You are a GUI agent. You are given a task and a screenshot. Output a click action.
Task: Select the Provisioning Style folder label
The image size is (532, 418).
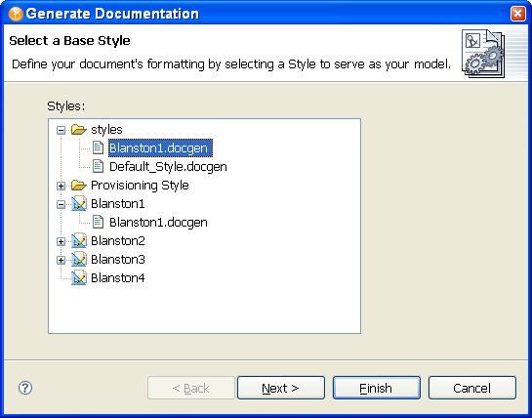tap(140, 186)
